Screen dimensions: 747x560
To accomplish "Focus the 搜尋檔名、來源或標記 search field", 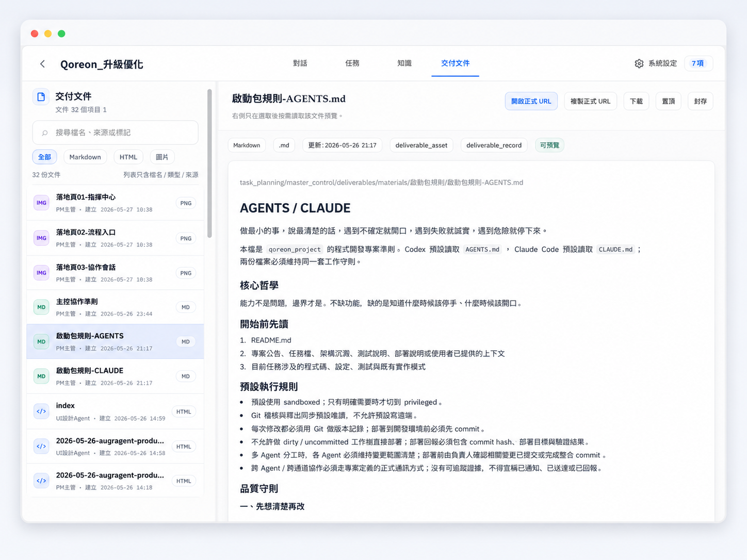I will click(116, 133).
